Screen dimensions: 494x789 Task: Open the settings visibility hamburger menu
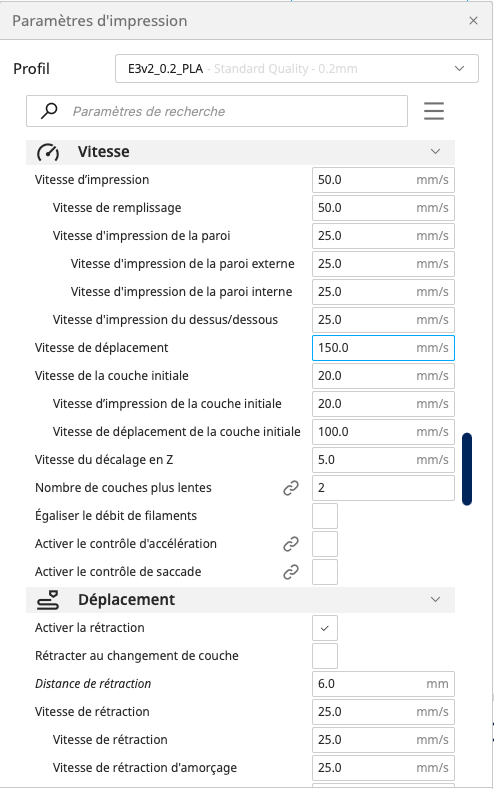click(434, 111)
